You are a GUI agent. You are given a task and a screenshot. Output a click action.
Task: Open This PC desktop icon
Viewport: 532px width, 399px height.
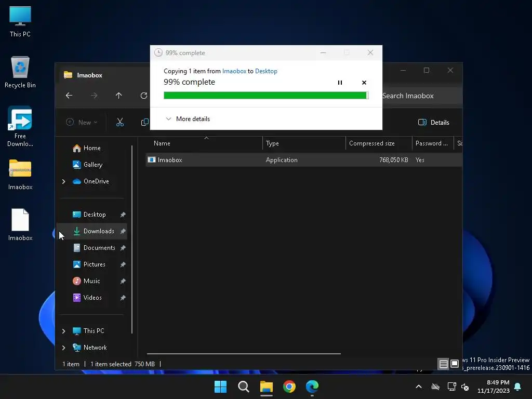pyautogui.click(x=20, y=21)
